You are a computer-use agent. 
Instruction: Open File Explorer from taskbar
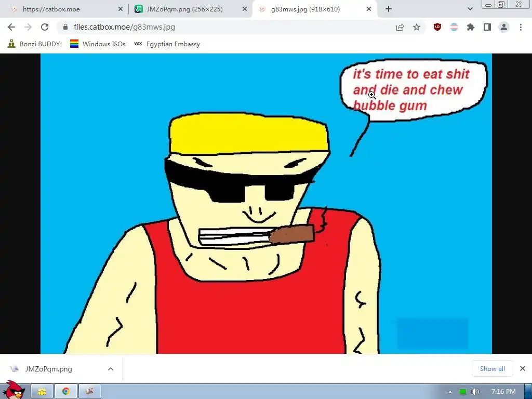pyautogui.click(x=42, y=392)
